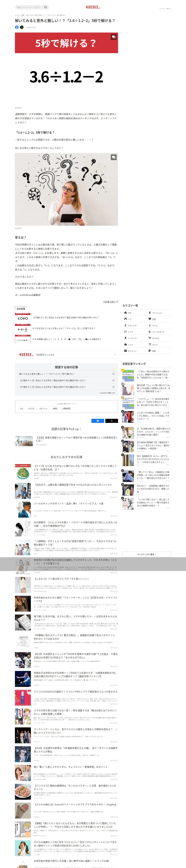Open the TOP home category icon
Viewport: 186px width, 868px height.
tap(126, 313)
